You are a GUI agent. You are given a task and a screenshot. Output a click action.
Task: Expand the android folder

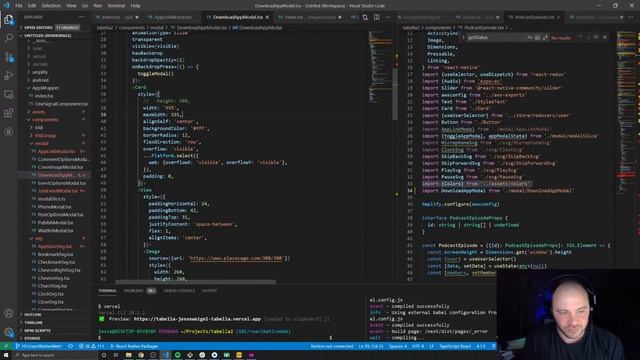pos(40,80)
